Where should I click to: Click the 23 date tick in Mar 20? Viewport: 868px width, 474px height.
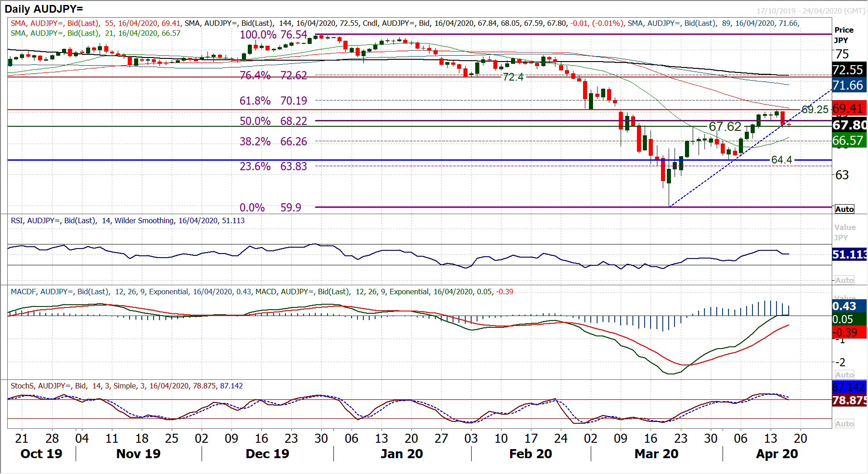(x=680, y=438)
